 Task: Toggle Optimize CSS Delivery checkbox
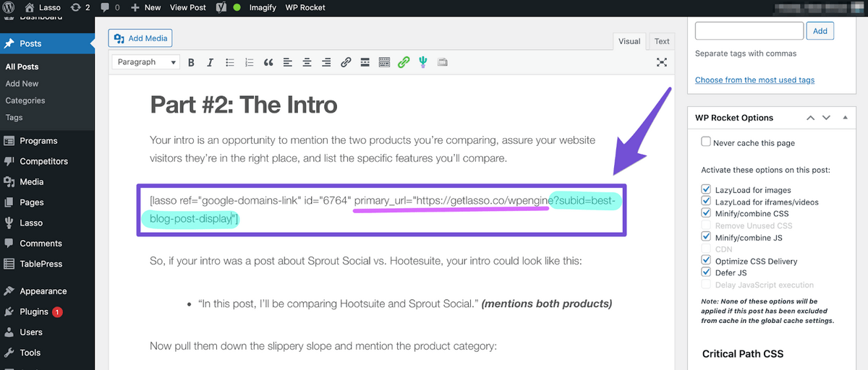coord(706,261)
